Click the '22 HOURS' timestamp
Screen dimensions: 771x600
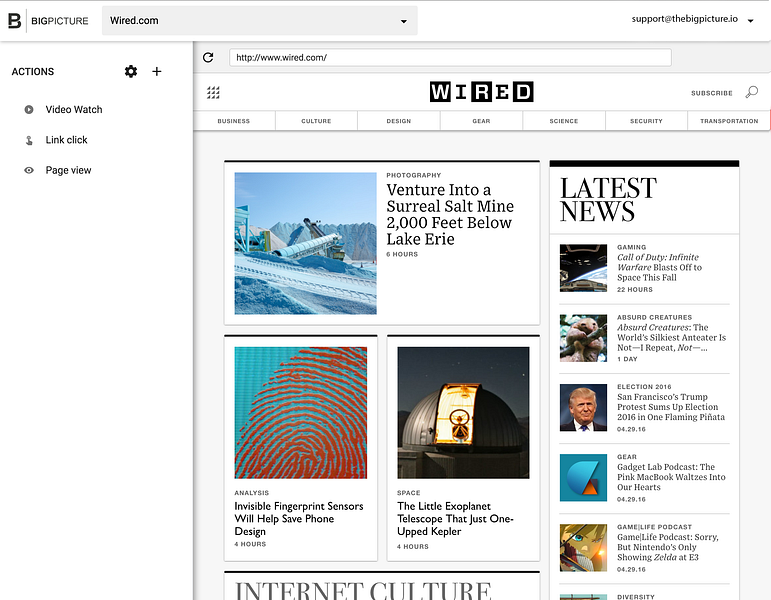pyautogui.click(x=635, y=290)
